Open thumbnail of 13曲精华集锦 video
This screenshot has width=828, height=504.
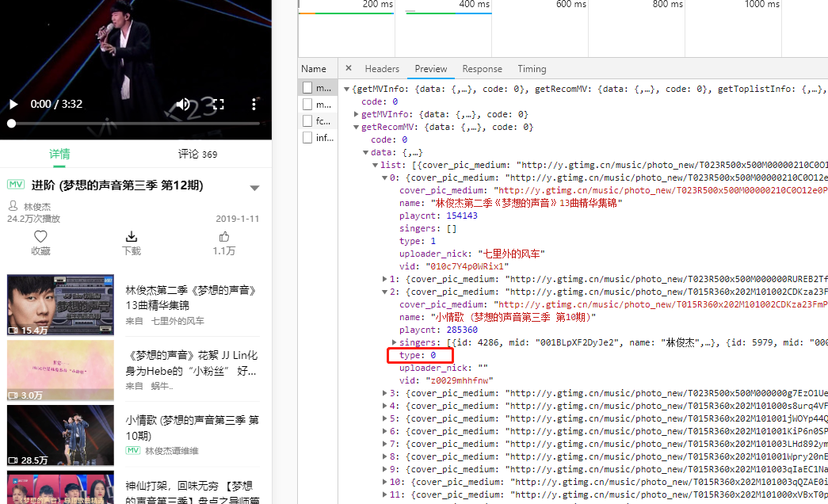point(61,305)
